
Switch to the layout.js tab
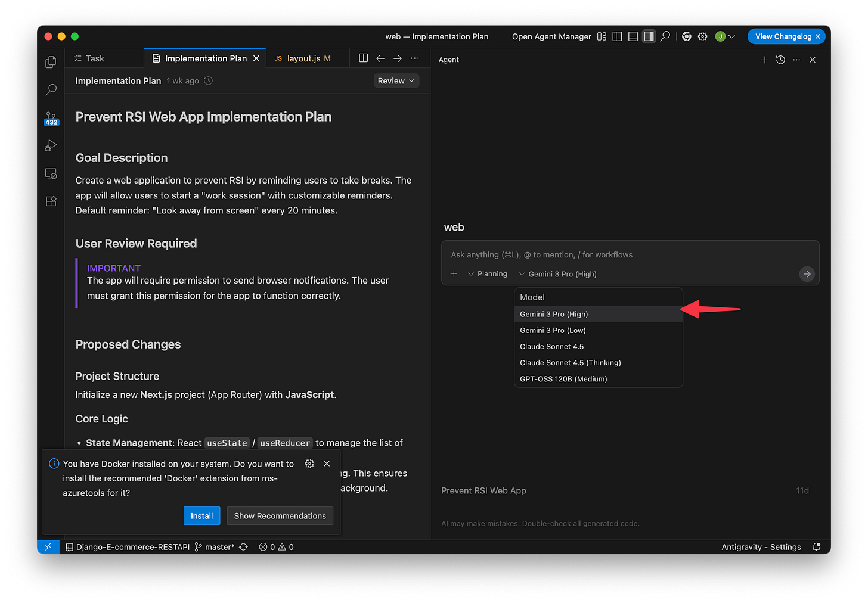(303, 58)
